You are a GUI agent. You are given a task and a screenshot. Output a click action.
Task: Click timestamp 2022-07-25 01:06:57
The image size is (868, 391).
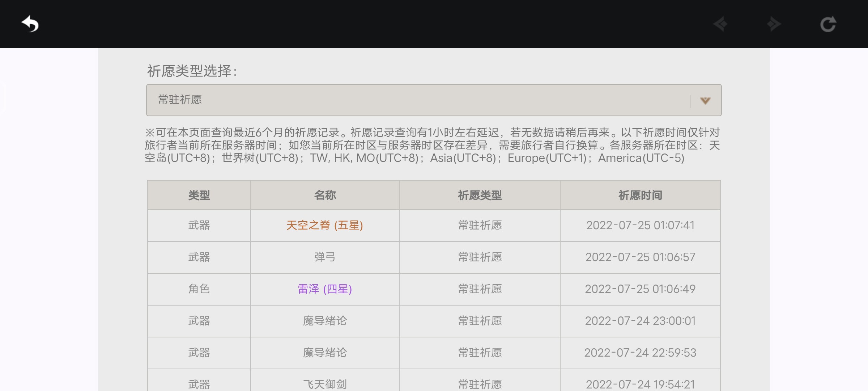tap(640, 257)
